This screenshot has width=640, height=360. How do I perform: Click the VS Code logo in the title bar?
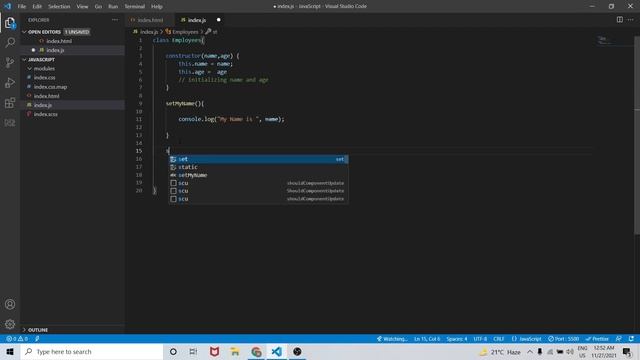click(x=7, y=6)
